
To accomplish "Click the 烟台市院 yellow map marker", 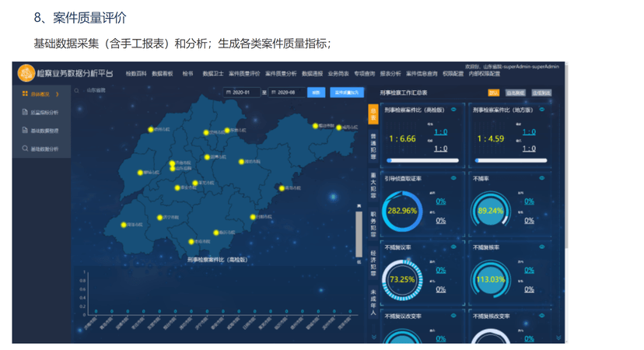I will [x=315, y=126].
